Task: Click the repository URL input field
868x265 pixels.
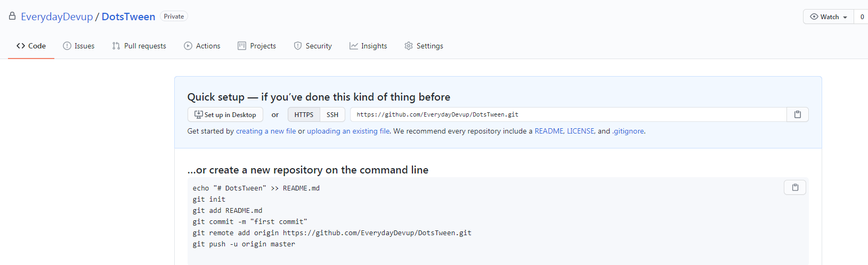Action: 568,114
